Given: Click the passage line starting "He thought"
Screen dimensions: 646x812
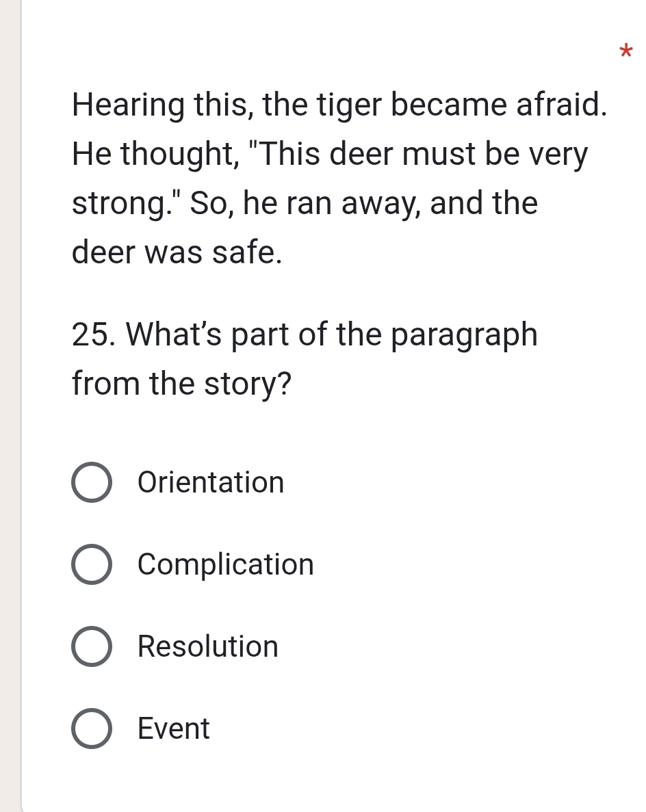Looking at the screenshot, I should click(x=330, y=155).
